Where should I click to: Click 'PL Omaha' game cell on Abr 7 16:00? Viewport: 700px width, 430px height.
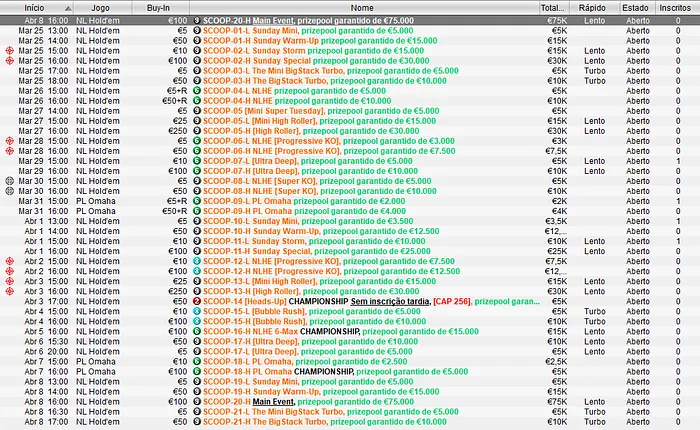pyautogui.click(x=96, y=372)
